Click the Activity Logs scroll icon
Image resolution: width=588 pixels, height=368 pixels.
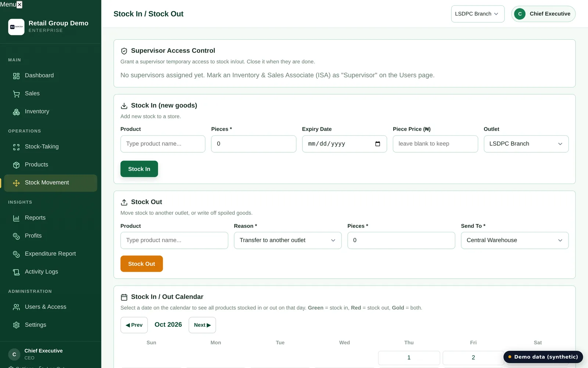click(16, 272)
